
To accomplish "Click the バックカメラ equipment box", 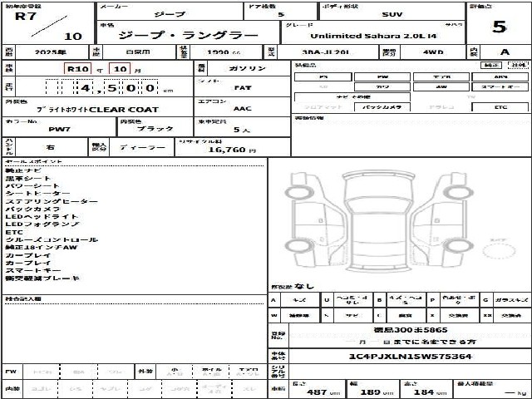I will [382, 107].
